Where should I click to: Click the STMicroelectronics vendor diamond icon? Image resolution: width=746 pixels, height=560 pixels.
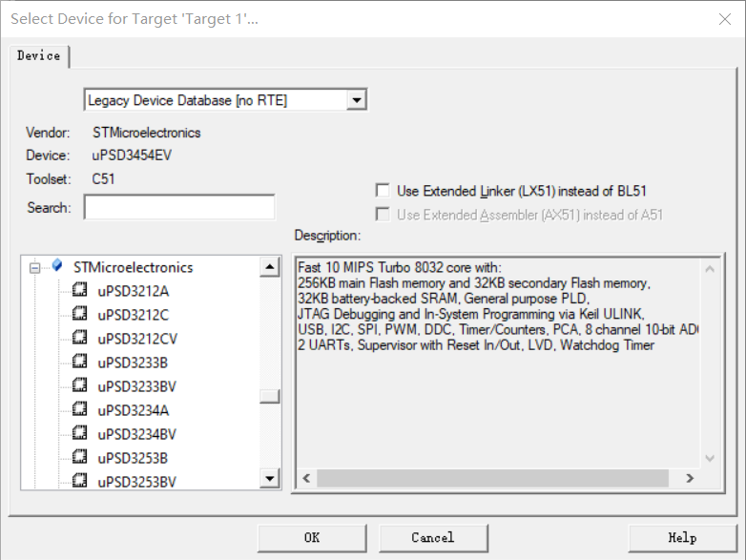coord(57,265)
